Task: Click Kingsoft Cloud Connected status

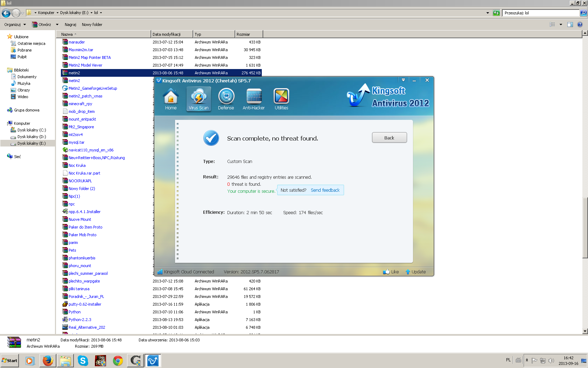Action: click(x=185, y=272)
